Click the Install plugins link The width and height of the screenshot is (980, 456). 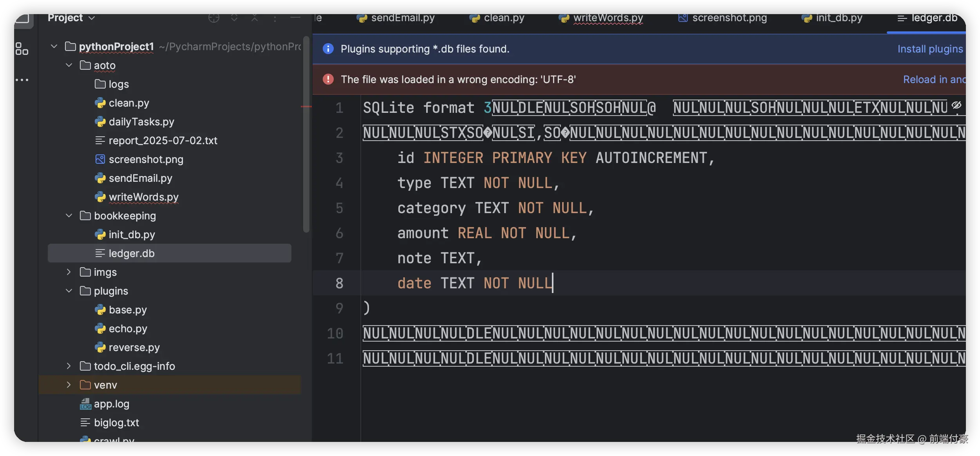[x=930, y=49]
